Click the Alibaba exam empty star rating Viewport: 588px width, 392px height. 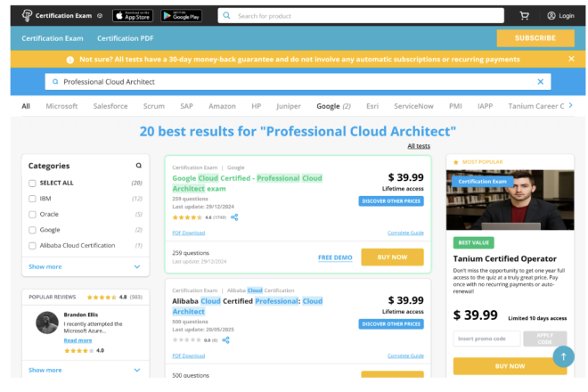pyautogui.click(x=187, y=340)
